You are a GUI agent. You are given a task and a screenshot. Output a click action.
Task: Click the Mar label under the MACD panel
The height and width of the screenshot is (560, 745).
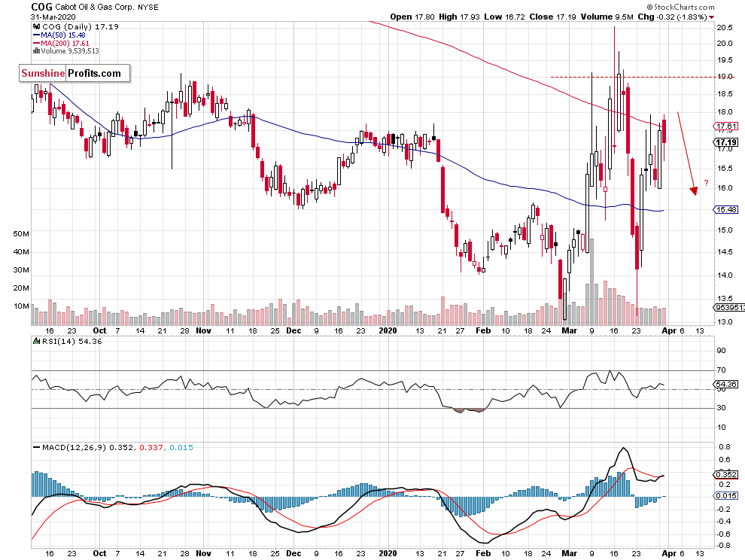(x=569, y=553)
